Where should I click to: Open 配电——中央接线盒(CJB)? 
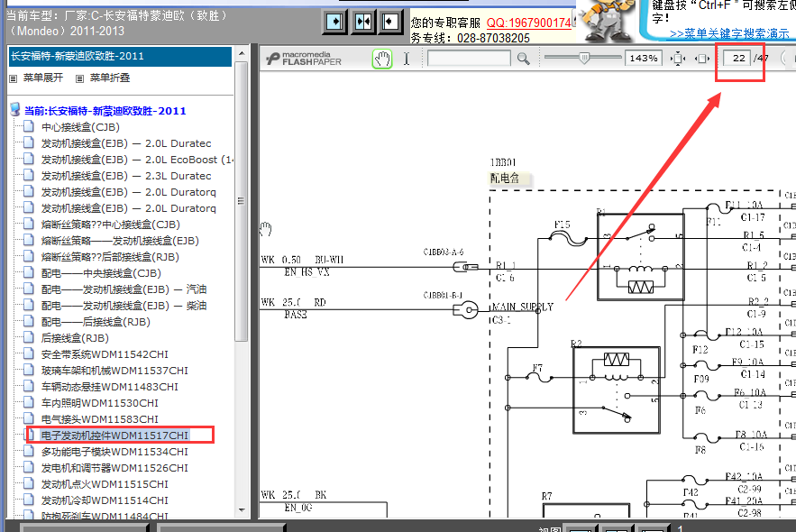[101, 273]
